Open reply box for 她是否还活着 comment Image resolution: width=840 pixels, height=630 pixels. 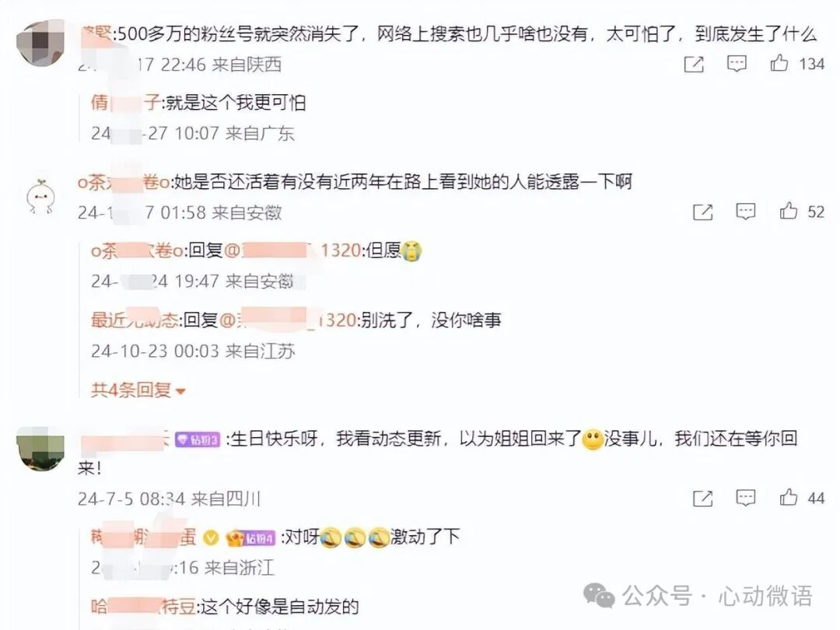(x=745, y=212)
